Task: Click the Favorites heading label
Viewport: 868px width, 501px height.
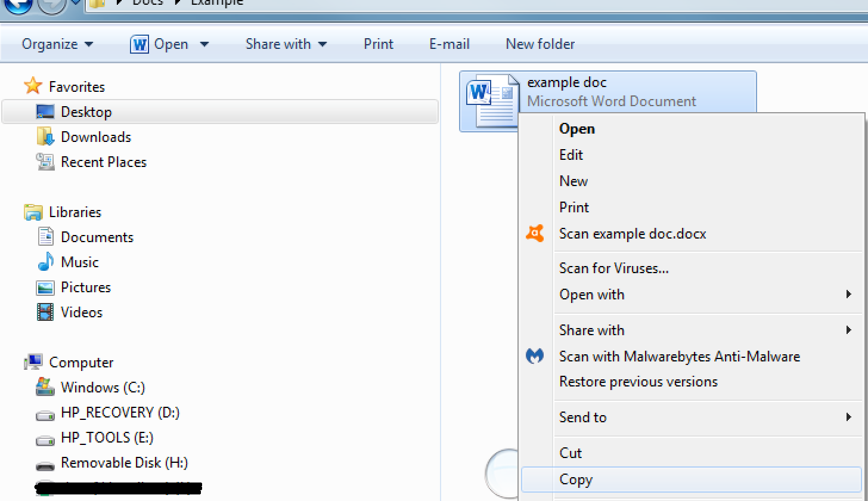Action: (x=77, y=86)
